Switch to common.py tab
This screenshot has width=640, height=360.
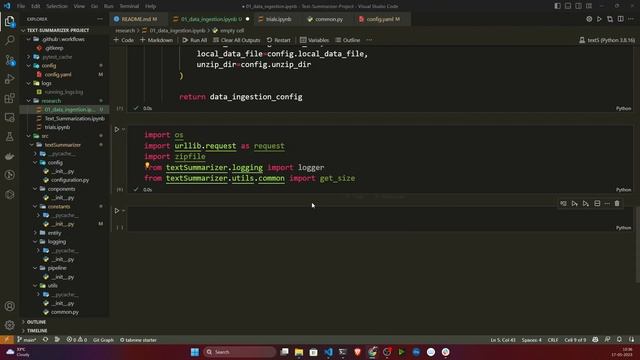[x=329, y=19]
